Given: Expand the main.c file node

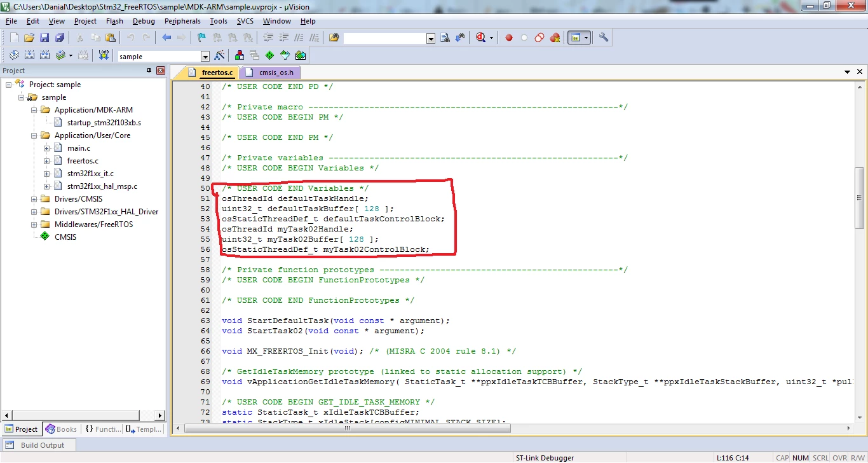Looking at the screenshot, I should [47, 148].
